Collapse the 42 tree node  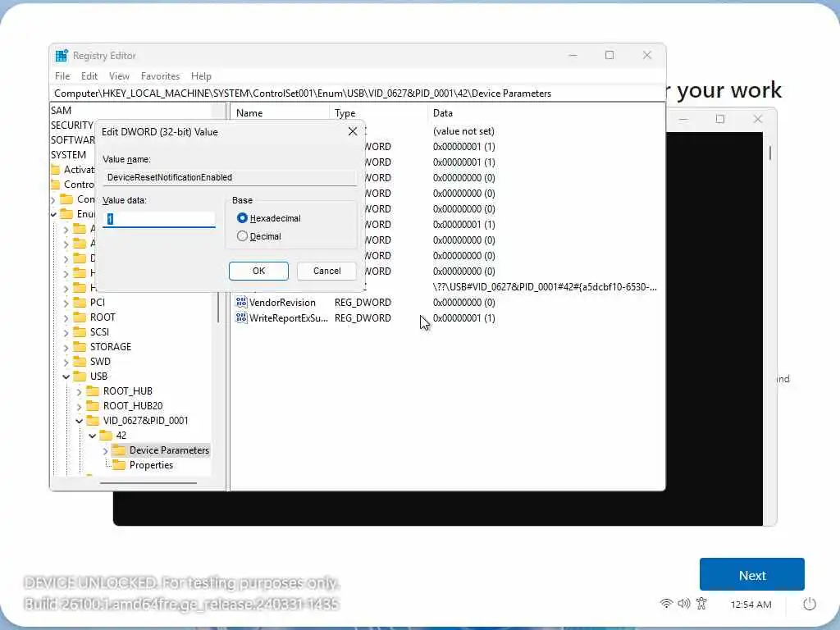[93, 436]
